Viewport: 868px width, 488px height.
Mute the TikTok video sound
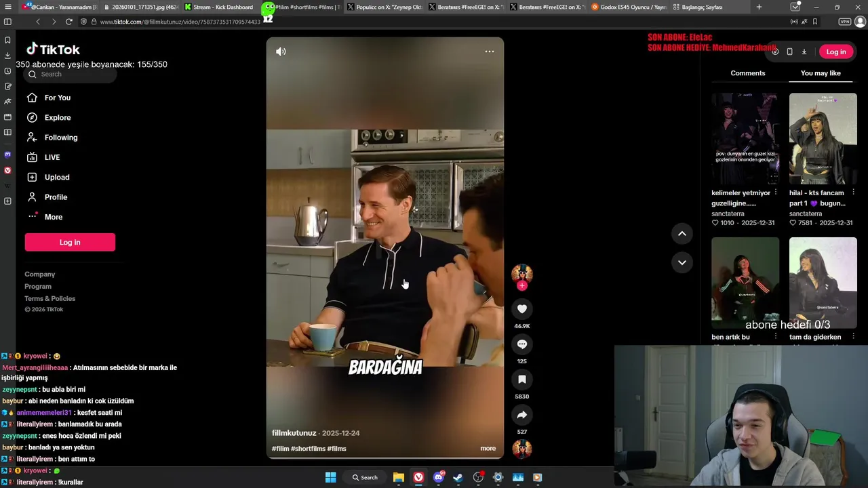point(281,52)
